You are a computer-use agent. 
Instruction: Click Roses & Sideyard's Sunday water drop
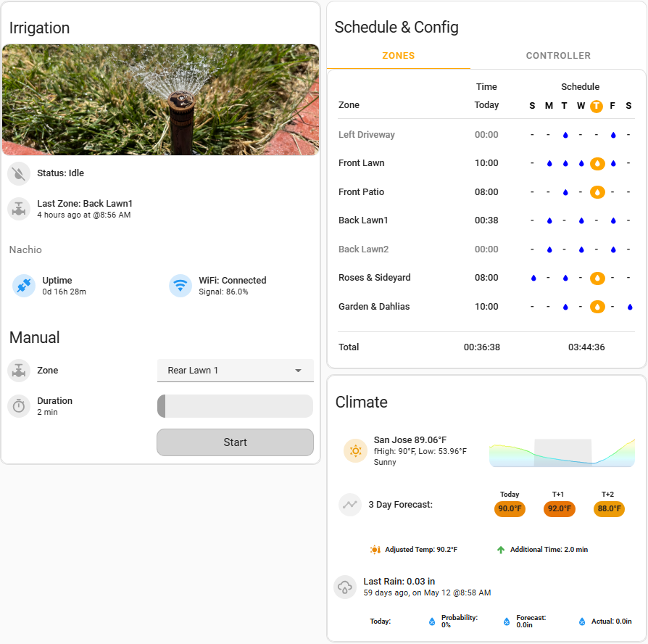click(x=533, y=278)
